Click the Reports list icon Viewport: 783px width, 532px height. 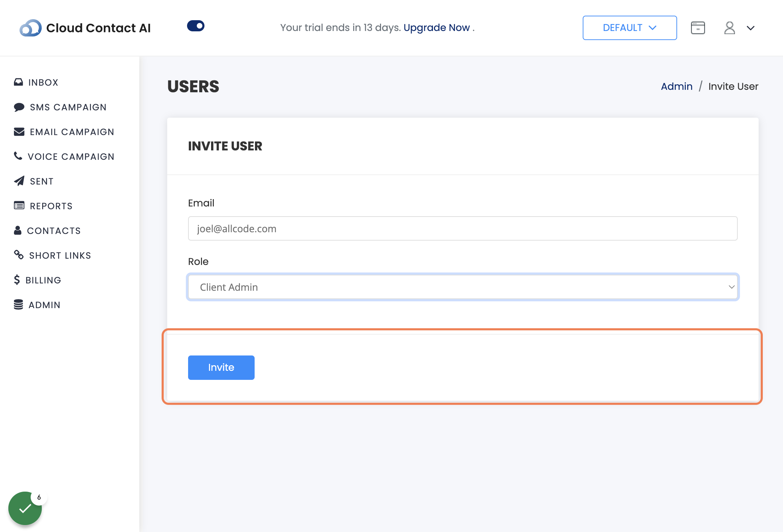(x=19, y=205)
